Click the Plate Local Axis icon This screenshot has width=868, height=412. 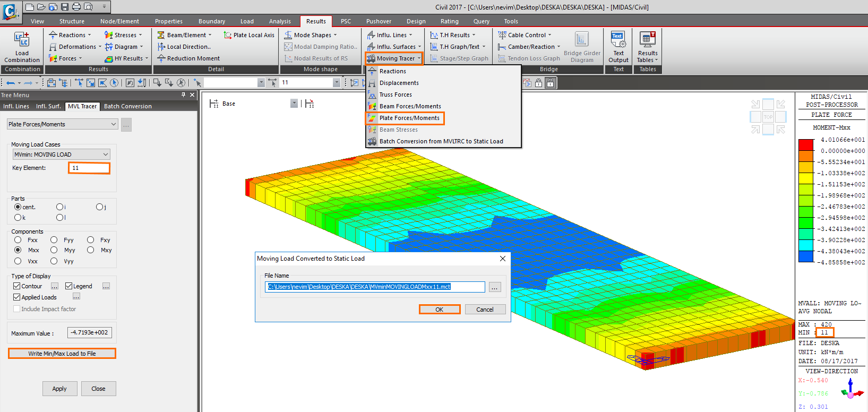228,35
